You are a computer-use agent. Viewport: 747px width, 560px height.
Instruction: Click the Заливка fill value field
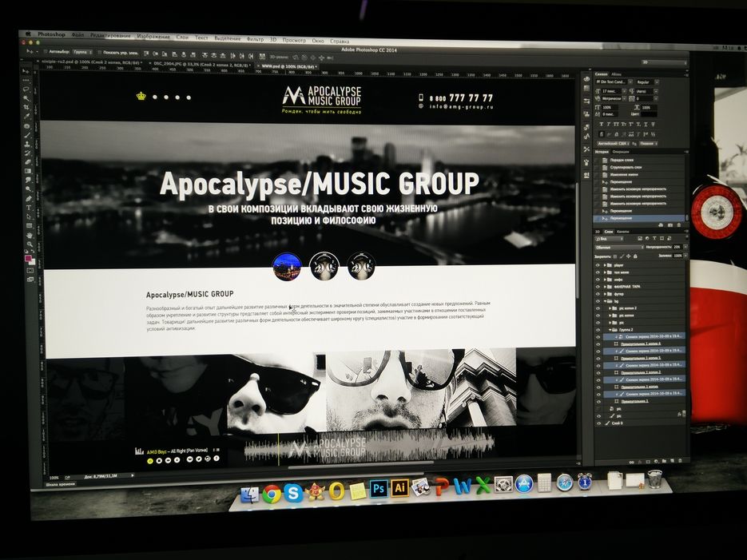pyautogui.click(x=677, y=256)
